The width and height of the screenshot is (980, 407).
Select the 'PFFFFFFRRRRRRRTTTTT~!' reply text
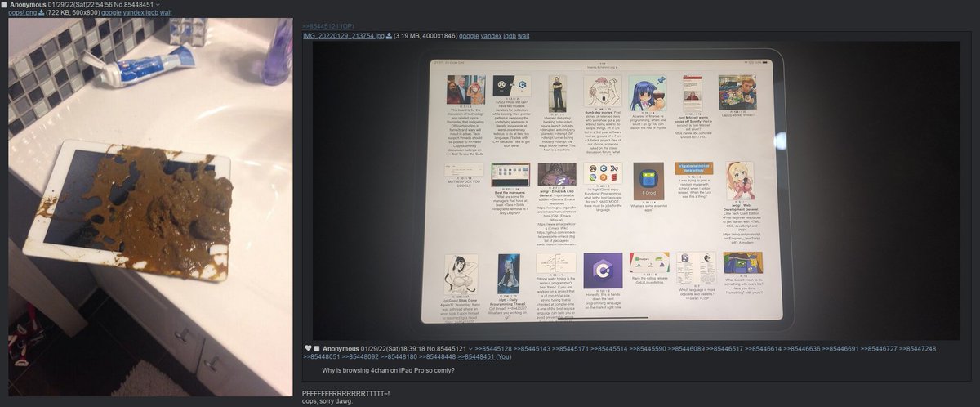[x=345, y=394]
